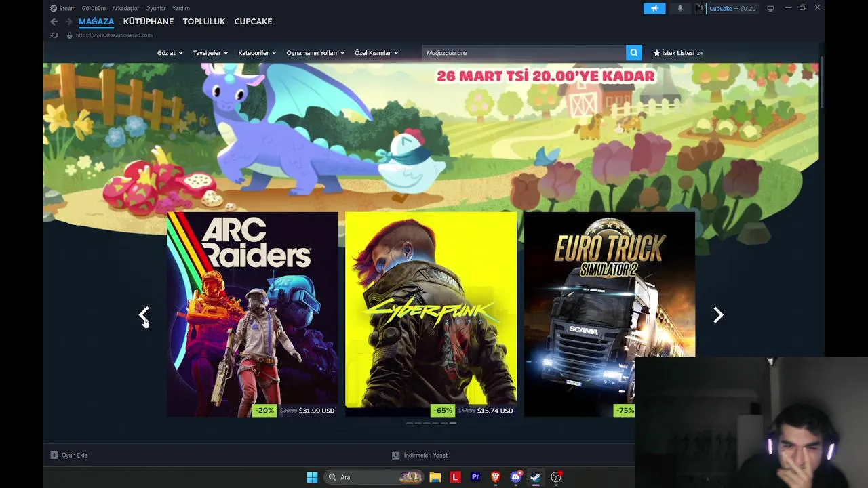This screenshot has height=488, width=868.
Task: Enter Big Picture mode via monitor icon
Action: 770,8
